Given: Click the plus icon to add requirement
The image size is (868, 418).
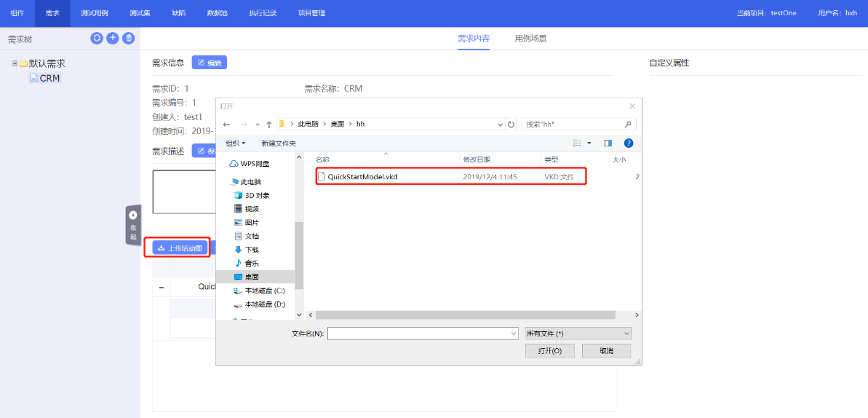Looking at the screenshot, I should [113, 39].
